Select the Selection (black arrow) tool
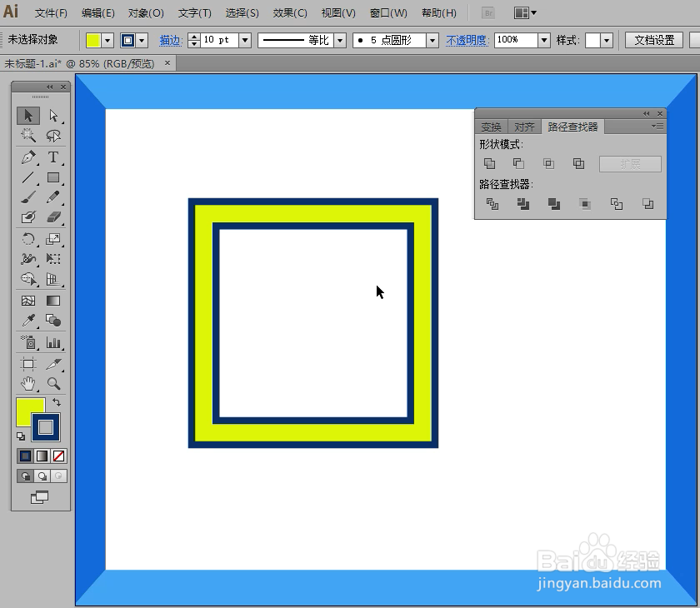This screenshot has width=700, height=608. click(x=28, y=116)
